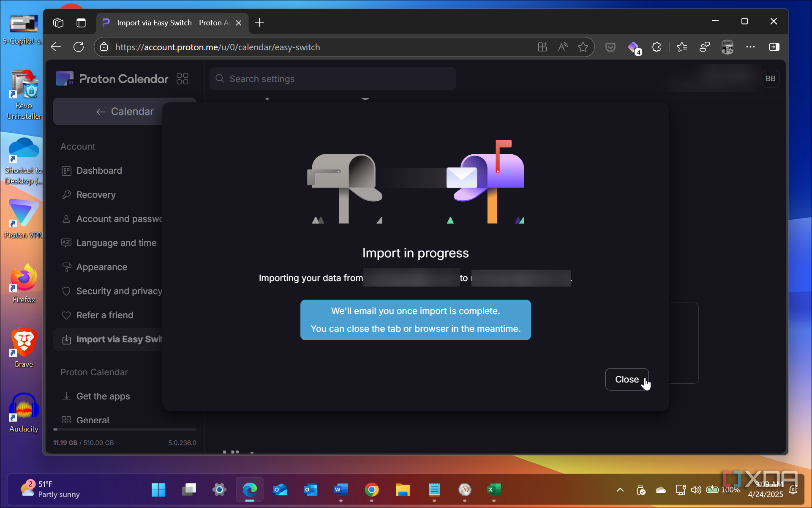The image size is (812, 508).
Task: Refresh the Proton page
Action: (x=79, y=47)
